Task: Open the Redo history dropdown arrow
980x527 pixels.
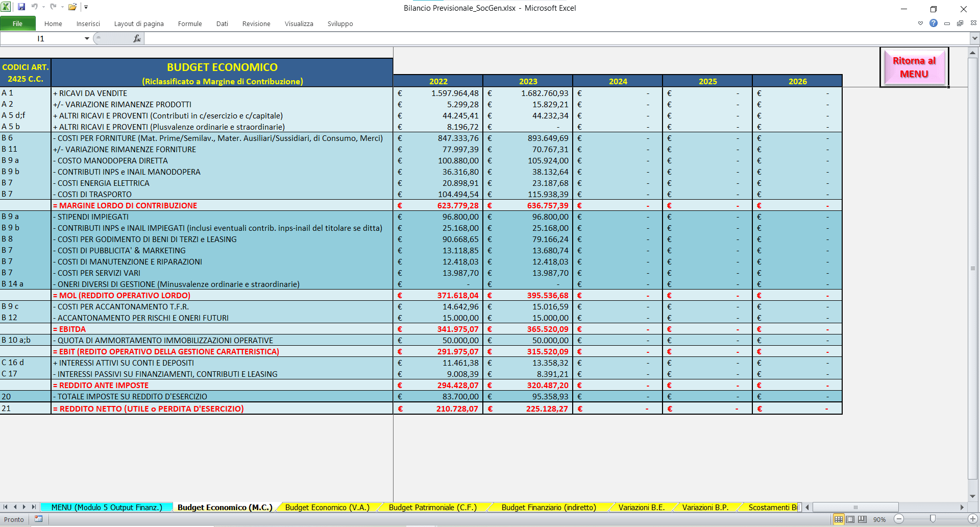Action: click(62, 7)
